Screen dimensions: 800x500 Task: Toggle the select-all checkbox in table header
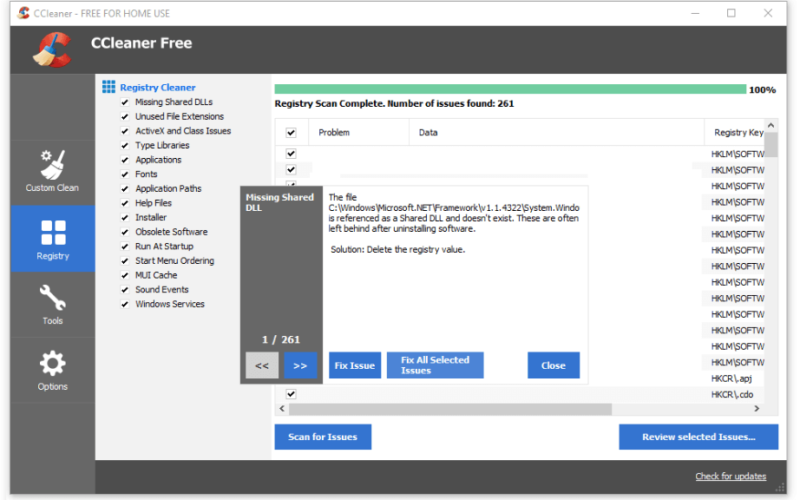tap(291, 133)
